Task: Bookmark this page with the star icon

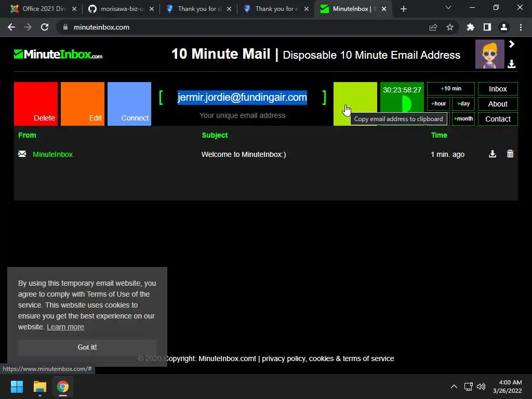Action: tap(450, 27)
